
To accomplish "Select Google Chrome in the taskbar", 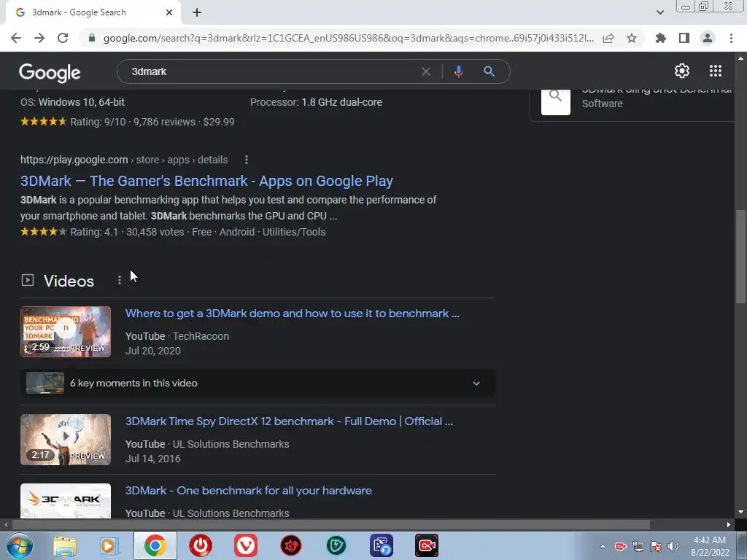I will 155,545.
